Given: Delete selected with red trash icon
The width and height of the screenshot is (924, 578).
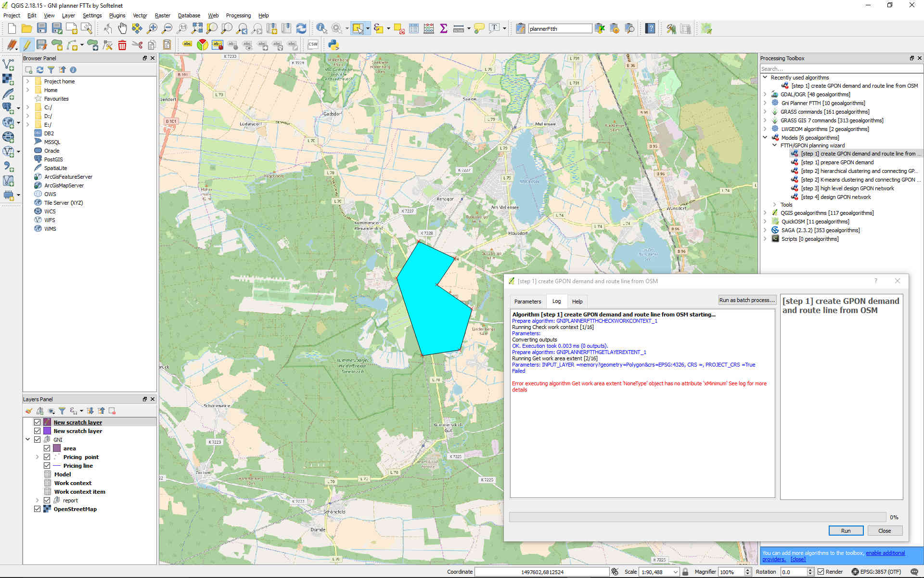Looking at the screenshot, I should pos(122,45).
